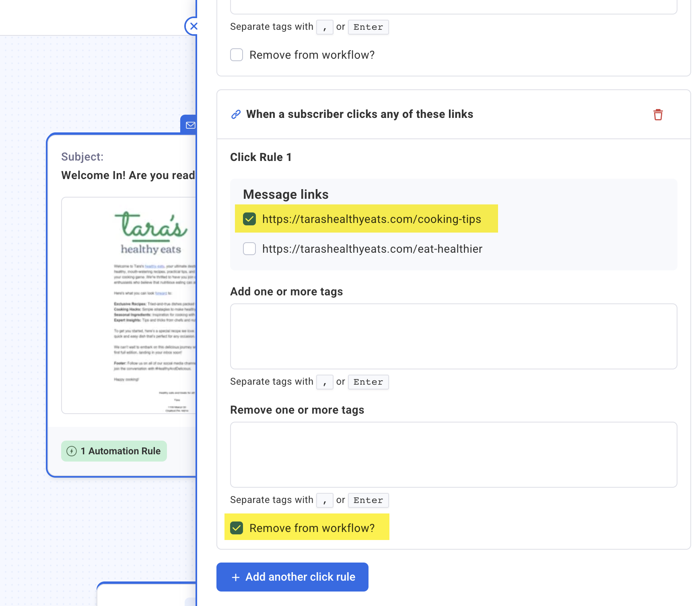The height and width of the screenshot is (606, 700).
Task: Focus the Add one or more tags field
Action: tap(453, 336)
